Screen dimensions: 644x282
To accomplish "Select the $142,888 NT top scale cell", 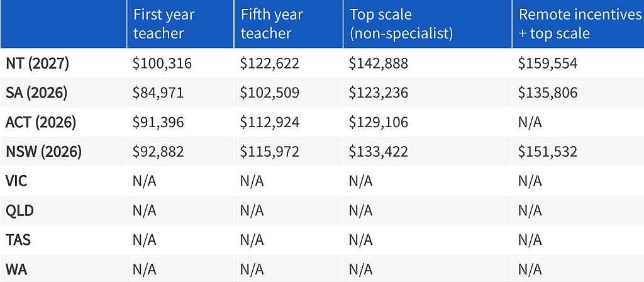I will [378, 64].
